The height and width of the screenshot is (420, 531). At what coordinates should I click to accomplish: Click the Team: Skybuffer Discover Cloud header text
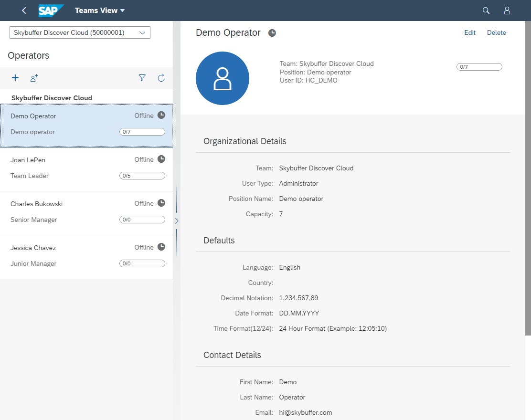pos(327,63)
